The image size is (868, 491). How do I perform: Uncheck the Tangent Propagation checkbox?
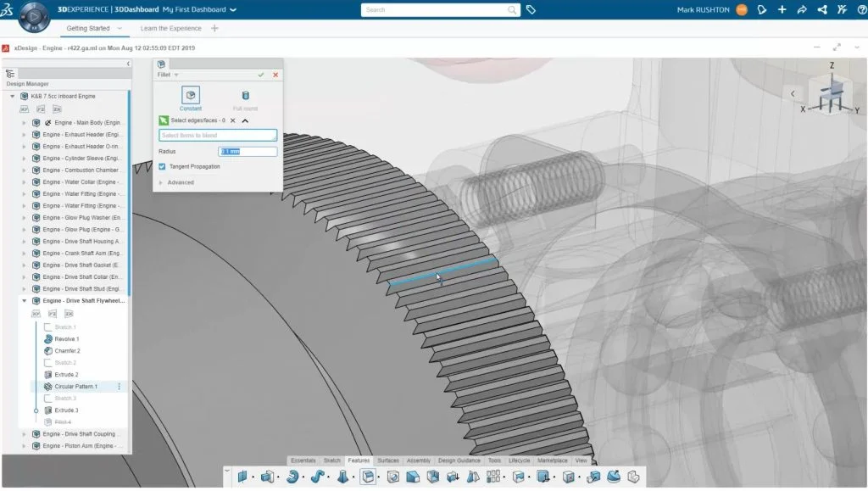(163, 166)
